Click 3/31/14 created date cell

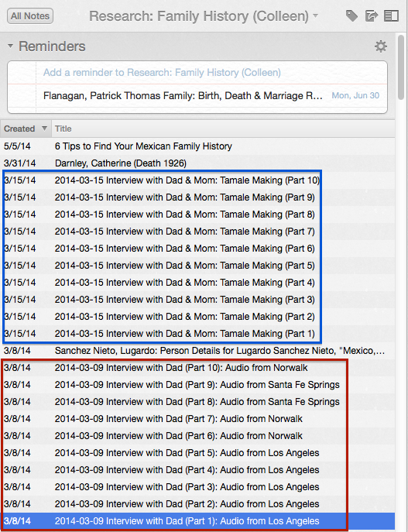19,163
